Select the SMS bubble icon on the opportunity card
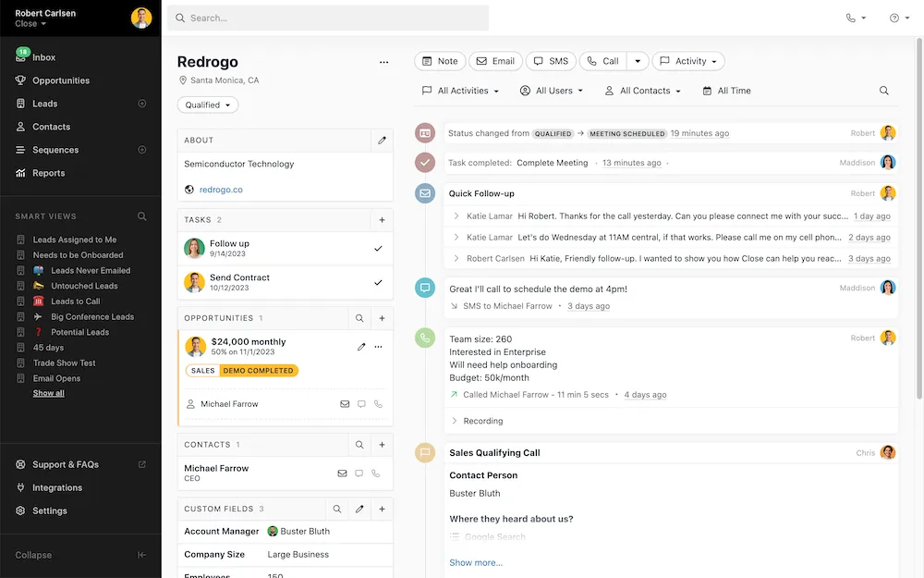Screen dimensions: 924x578 359,404
